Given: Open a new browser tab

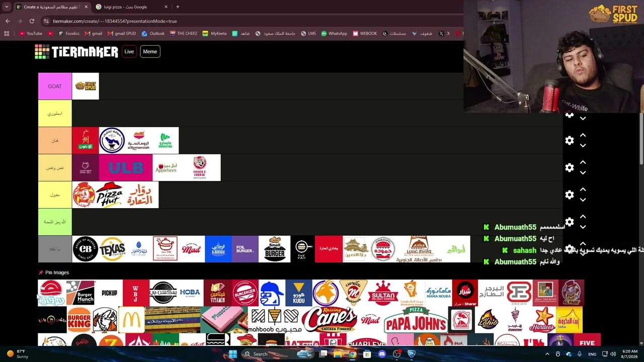Looking at the screenshot, I should (x=178, y=7).
